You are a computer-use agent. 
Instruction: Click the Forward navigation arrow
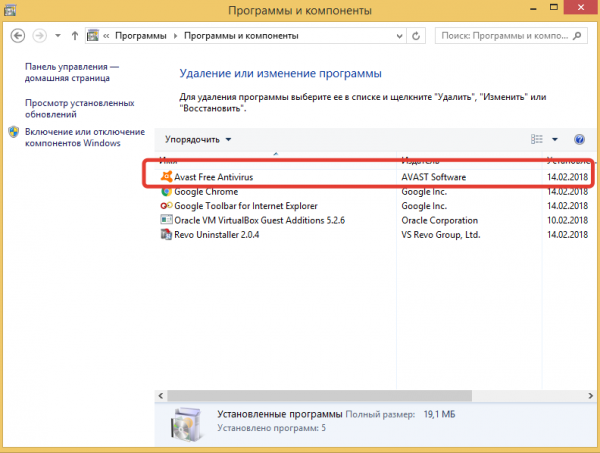(39, 36)
